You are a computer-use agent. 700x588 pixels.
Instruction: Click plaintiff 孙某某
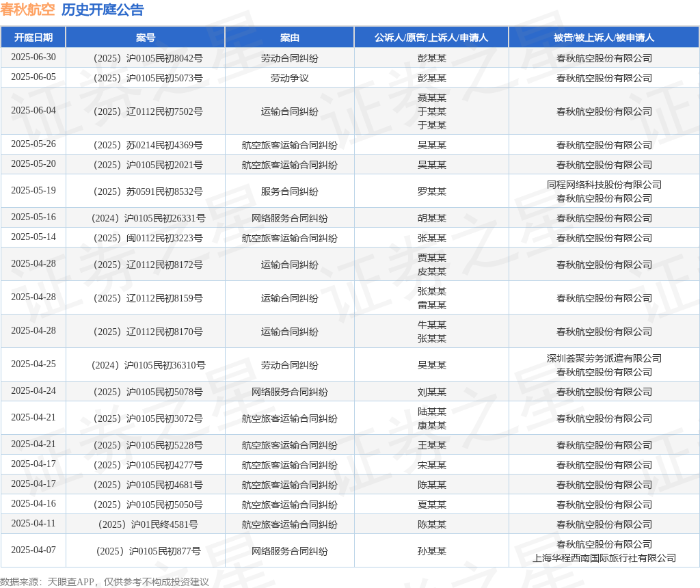tap(432, 551)
